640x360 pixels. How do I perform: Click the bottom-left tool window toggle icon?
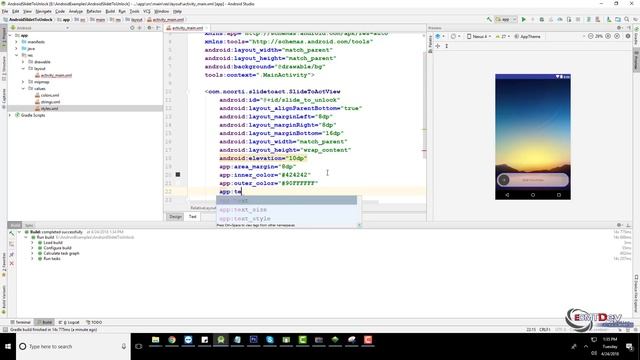pos(5,329)
